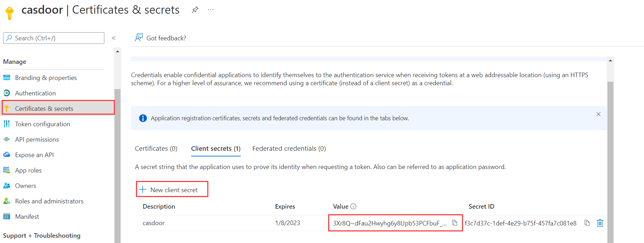Click the Search (Ctrl+/) input box
644x243 pixels.
click(56, 38)
